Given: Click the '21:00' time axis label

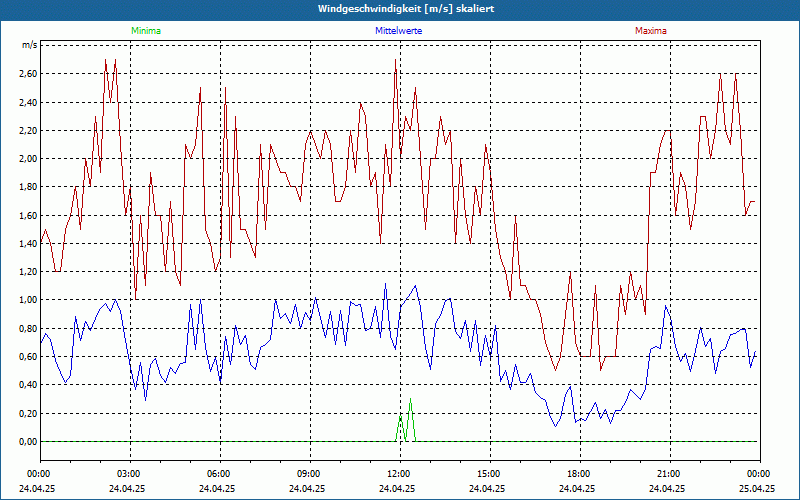Looking at the screenshot, I should click(667, 474).
